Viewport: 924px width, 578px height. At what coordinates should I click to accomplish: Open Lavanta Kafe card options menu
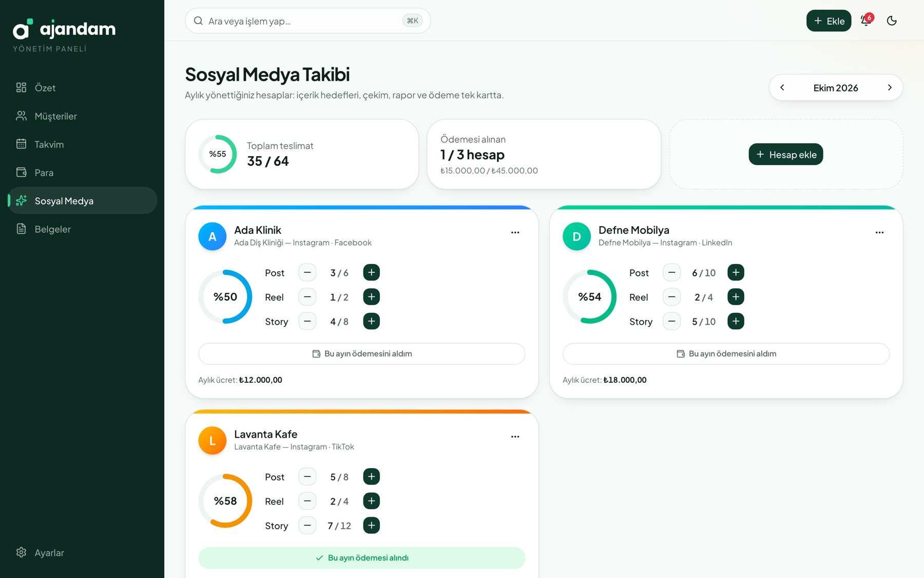pyautogui.click(x=515, y=436)
